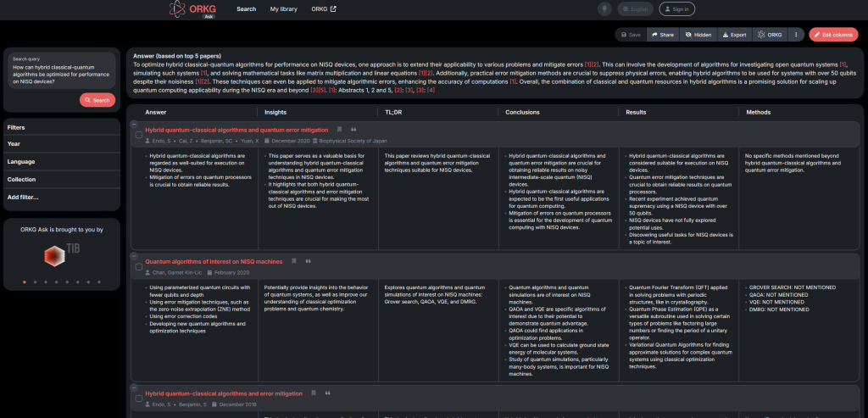Click the TIB logo
868x418 pixels.
click(61, 254)
